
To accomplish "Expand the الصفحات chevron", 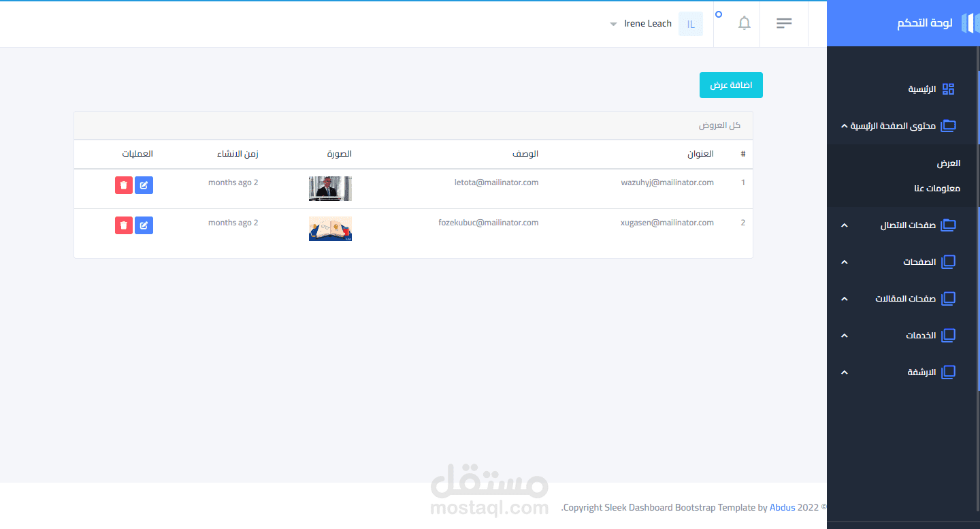I will pyautogui.click(x=844, y=262).
